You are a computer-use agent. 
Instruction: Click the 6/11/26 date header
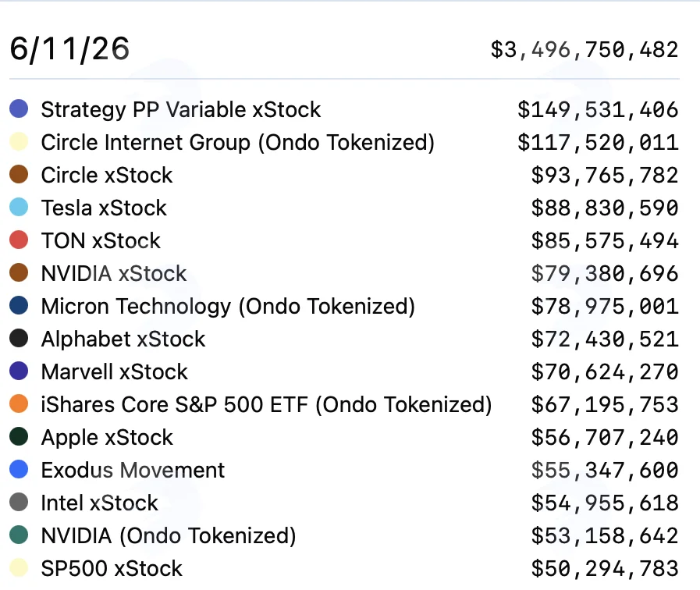[69, 48]
